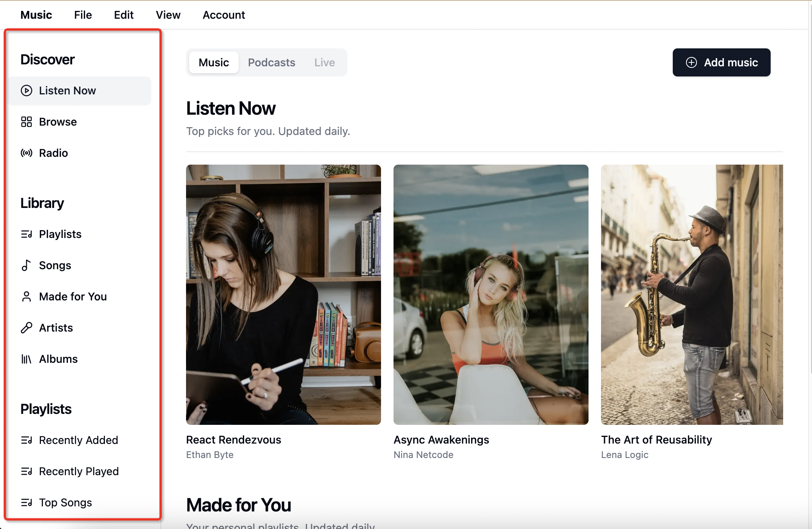812x529 pixels.
Task: Select the Albums bar-chart icon
Action: pos(26,359)
